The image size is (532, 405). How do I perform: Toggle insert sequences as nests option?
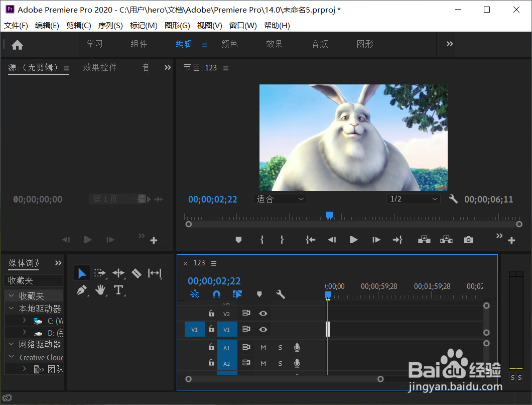coord(195,294)
